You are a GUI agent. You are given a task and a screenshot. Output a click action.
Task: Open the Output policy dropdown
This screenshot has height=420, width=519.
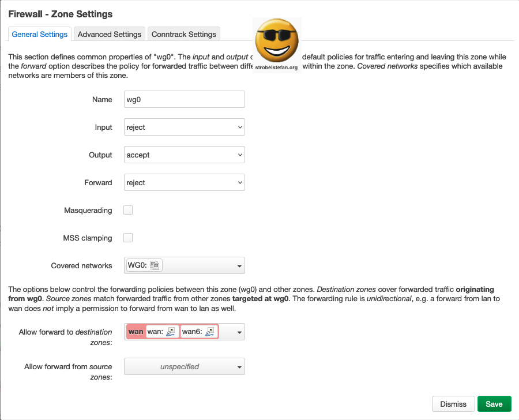tap(184, 155)
